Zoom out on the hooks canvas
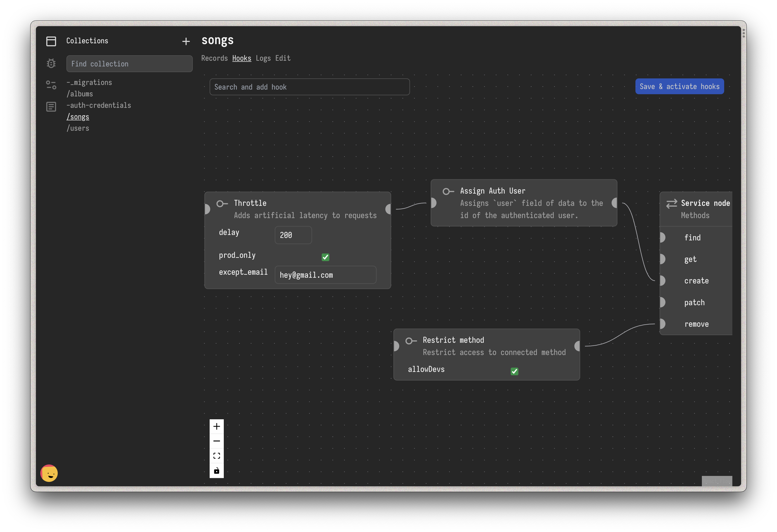The width and height of the screenshot is (777, 532). coord(217,441)
